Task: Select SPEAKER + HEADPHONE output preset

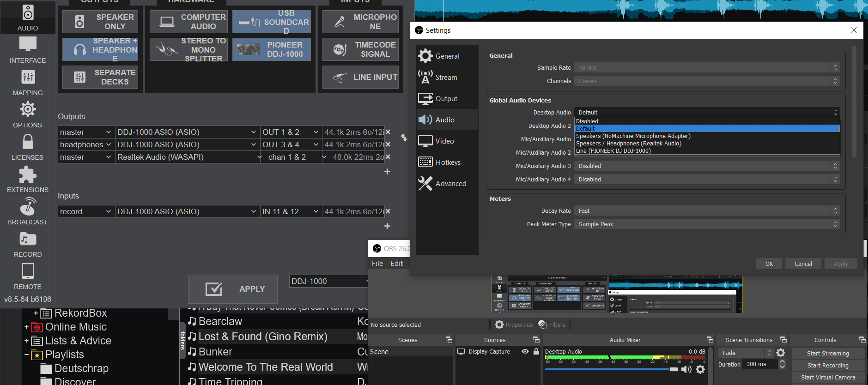Action: tap(100, 49)
